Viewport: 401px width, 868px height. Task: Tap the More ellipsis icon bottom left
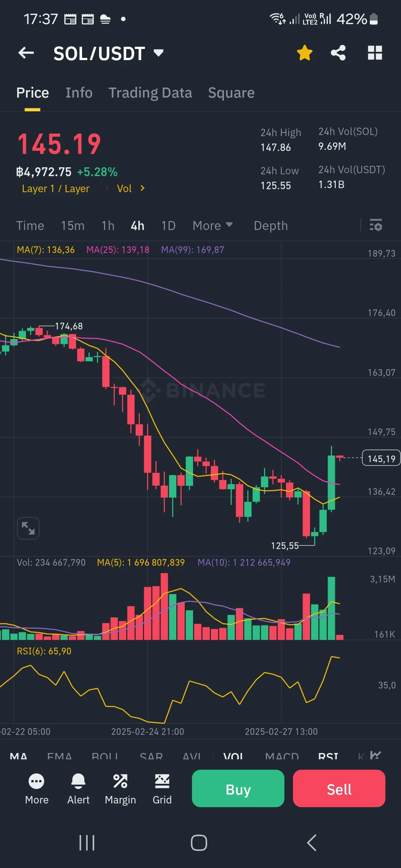[x=36, y=780]
